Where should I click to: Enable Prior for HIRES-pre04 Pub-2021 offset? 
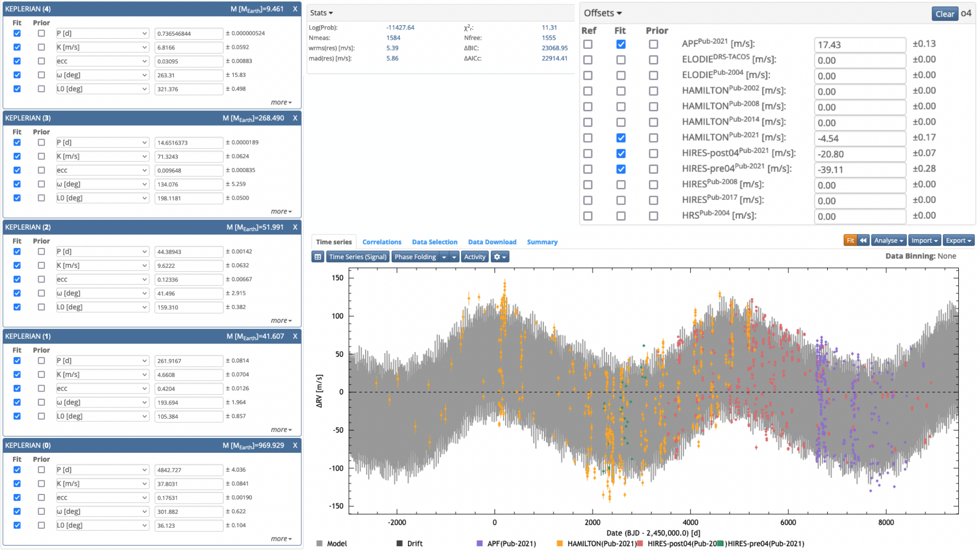654,169
